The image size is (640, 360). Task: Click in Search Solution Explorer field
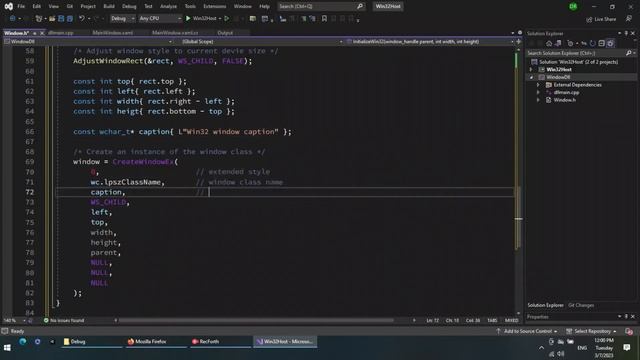coord(576,53)
